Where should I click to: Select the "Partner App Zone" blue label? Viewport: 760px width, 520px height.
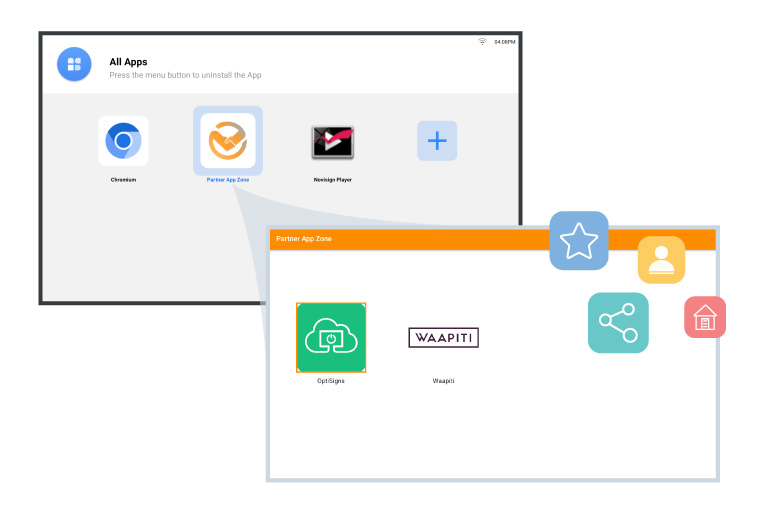(x=228, y=180)
